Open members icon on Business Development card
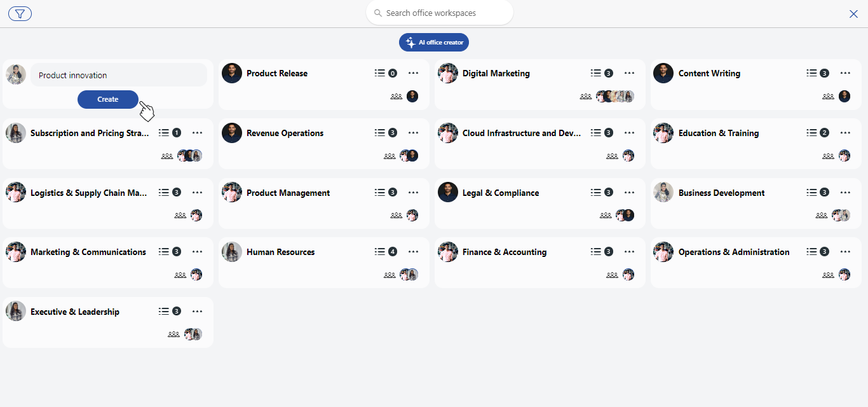Screen dimensions: 868x407 click(x=822, y=216)
